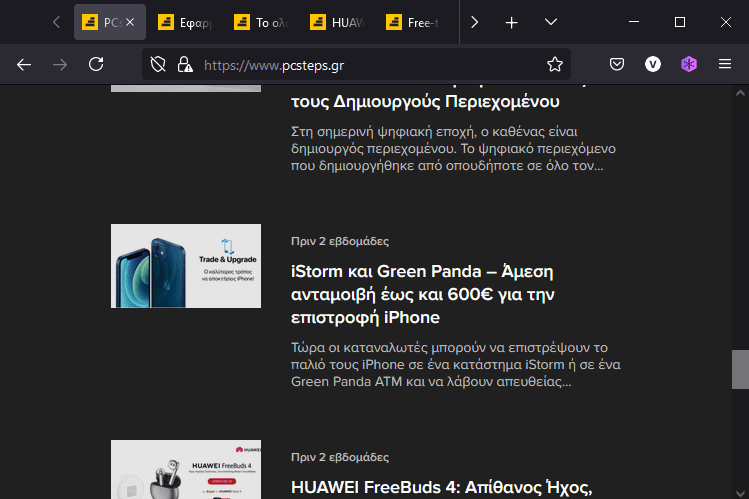Save page to Pocket
The width and height of the screenshot is (749, 499).
point(617,64)
